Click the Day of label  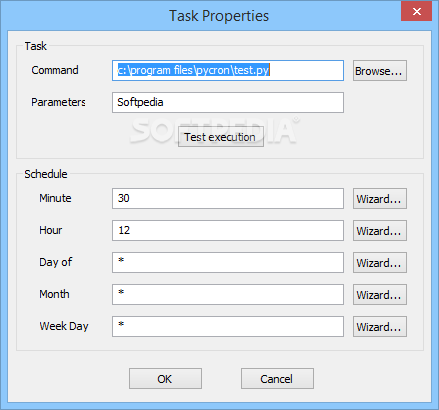(56, 262)
